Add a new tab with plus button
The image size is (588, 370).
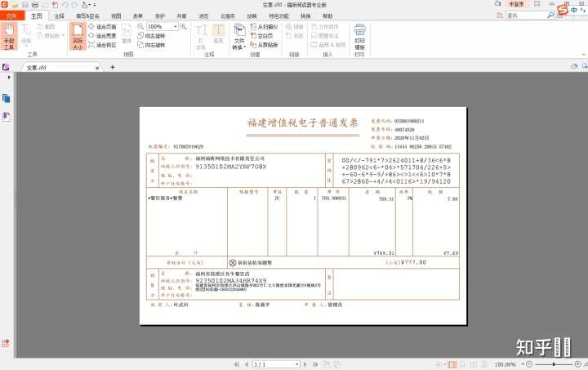point(112,67)
